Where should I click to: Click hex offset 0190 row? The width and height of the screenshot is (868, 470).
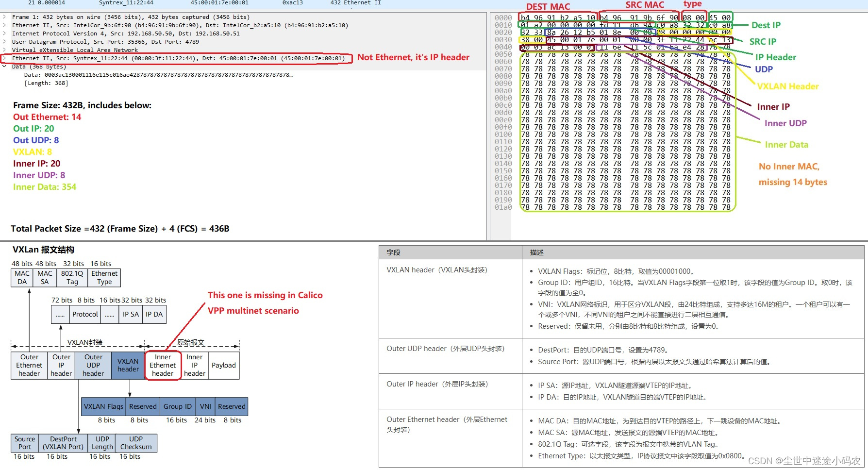503,200
